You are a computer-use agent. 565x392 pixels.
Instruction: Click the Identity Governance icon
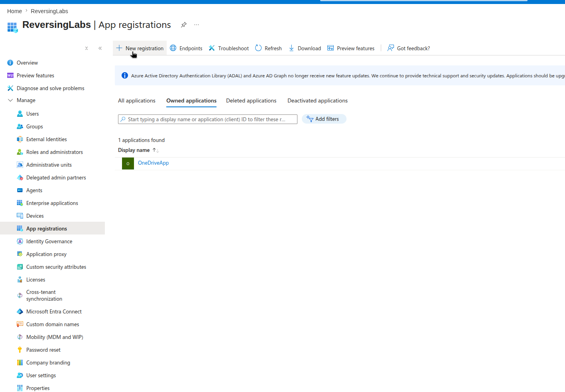point(20,241)
